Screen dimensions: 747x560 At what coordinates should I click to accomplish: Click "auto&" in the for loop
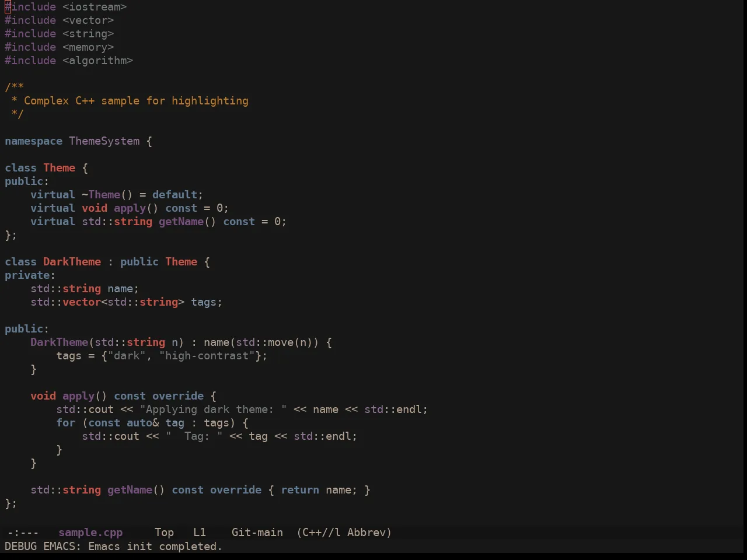[142, 423]
